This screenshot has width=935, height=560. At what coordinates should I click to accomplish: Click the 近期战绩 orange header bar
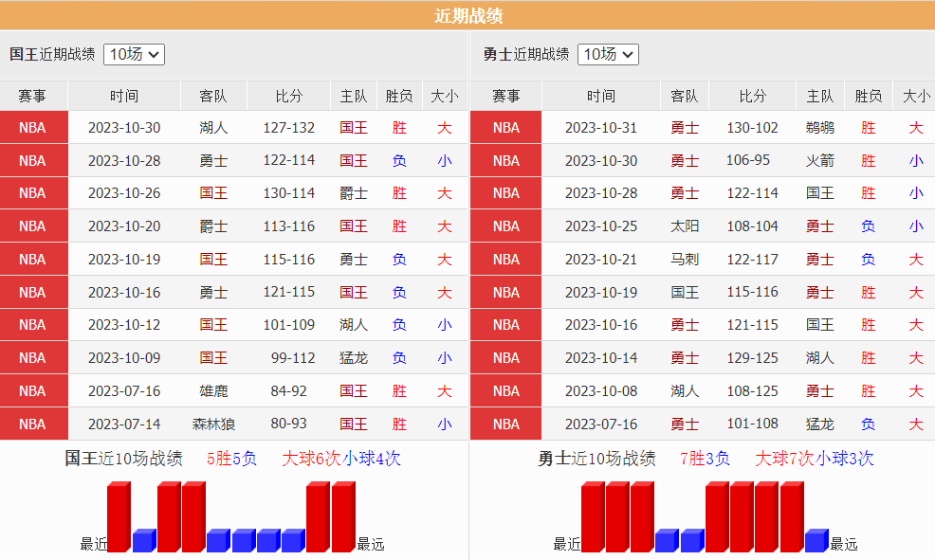[467, 15]
